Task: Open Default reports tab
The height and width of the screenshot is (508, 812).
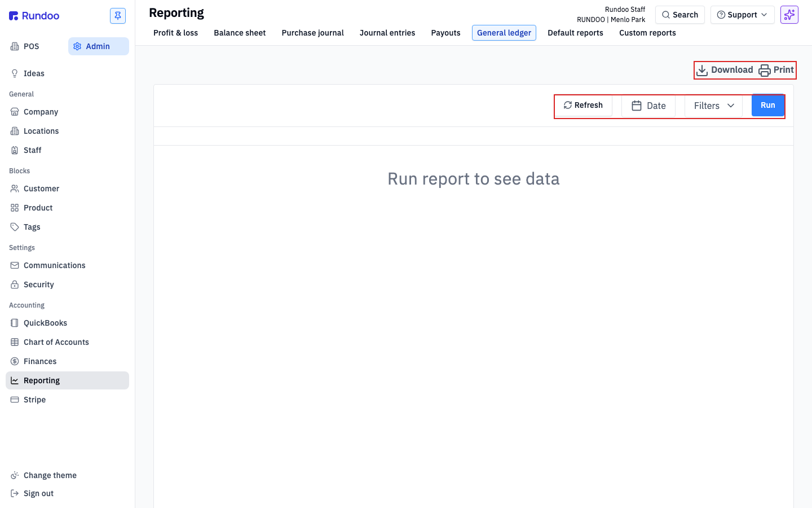Action: (575, 33)
